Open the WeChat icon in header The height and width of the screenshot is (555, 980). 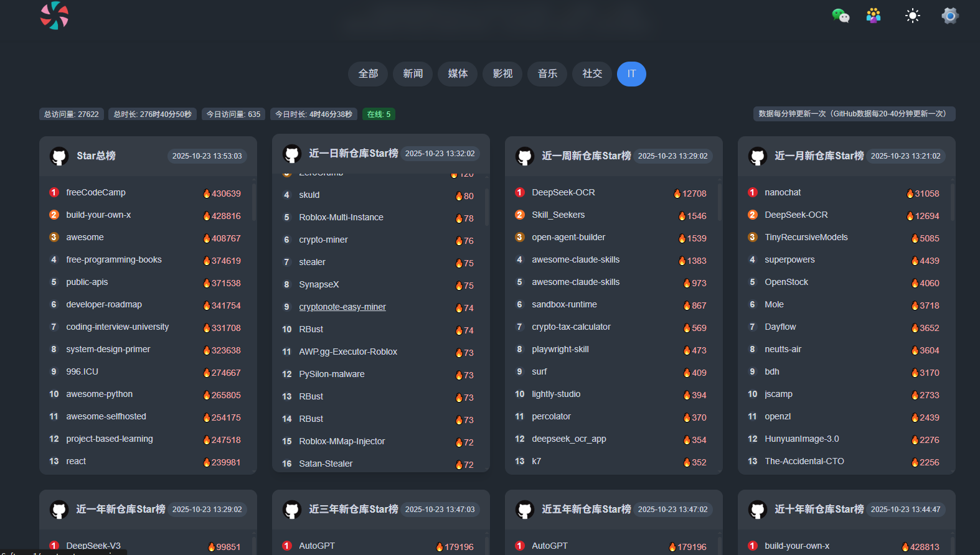[x=841, y=16]
